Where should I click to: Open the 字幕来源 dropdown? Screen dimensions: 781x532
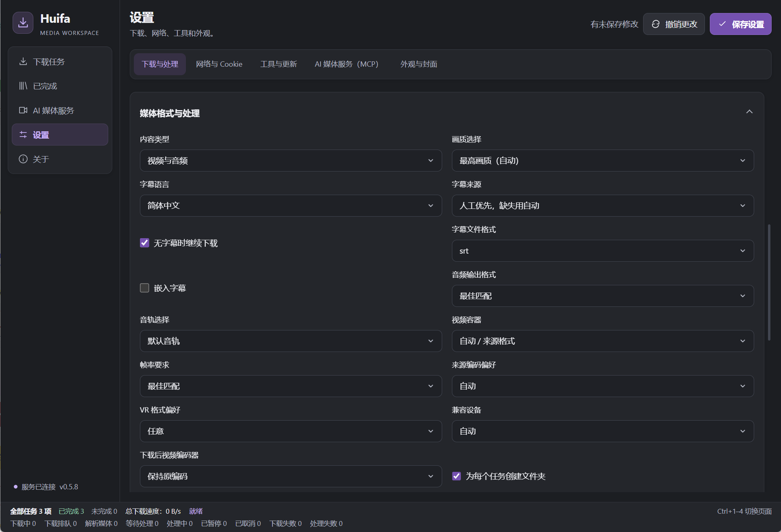603,206
